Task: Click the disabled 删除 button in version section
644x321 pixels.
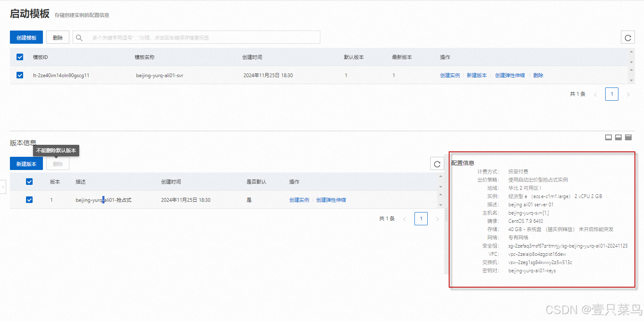Action: [58, 164]
